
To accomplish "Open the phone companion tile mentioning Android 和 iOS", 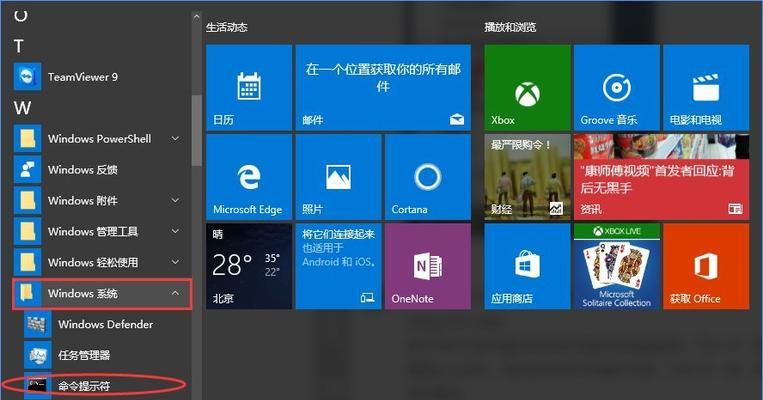I will point(338,266).
